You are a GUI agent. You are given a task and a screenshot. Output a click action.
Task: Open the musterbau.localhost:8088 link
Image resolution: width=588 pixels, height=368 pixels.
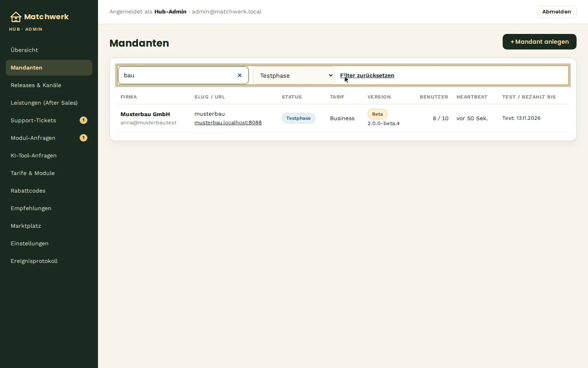coord(228,123)
